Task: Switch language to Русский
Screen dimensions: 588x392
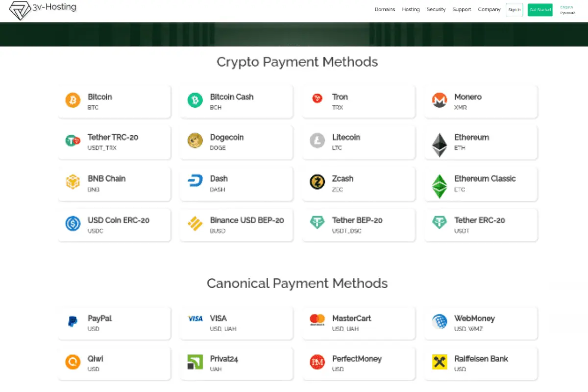Action: coord(567,13)
